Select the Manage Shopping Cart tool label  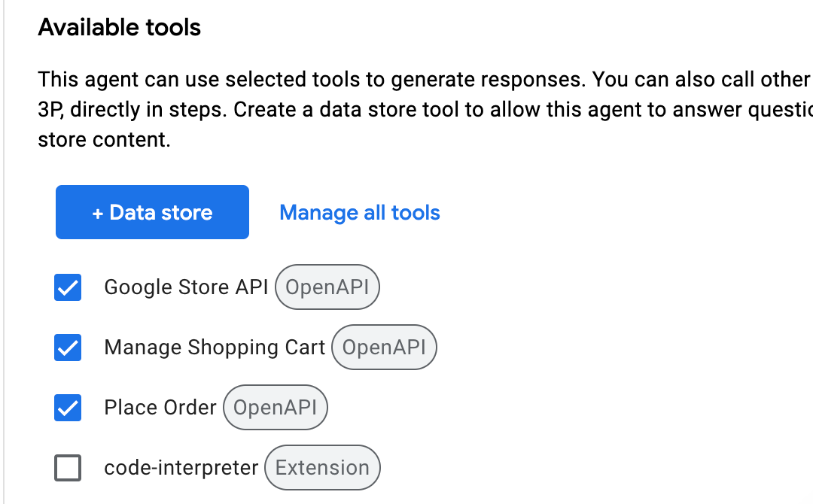215,347
